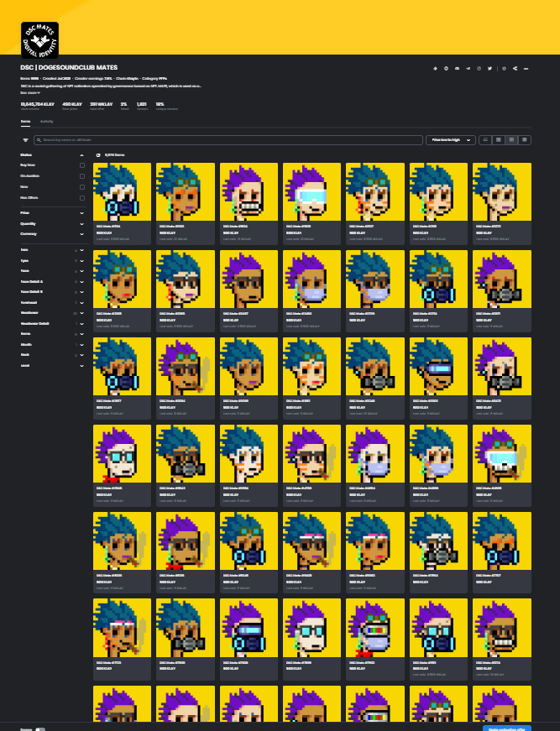This screenshot has width=560, height=731.
Task: Toggle the filter funnel icon beside search
Action: pos(26,140)
